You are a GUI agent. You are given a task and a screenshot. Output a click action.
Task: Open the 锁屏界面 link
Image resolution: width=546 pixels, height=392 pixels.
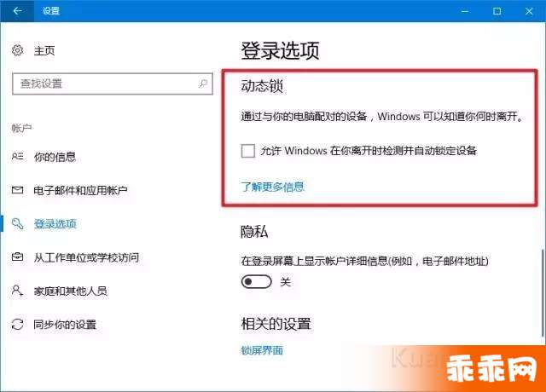pos(262,350)
